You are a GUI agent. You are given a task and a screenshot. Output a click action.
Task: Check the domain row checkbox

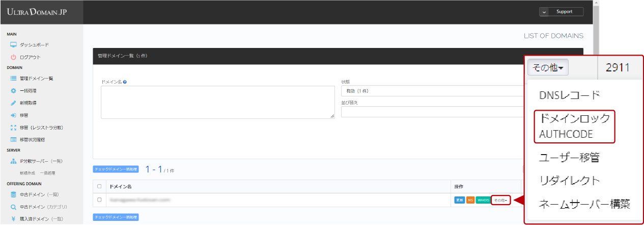(x=99, y=199)
